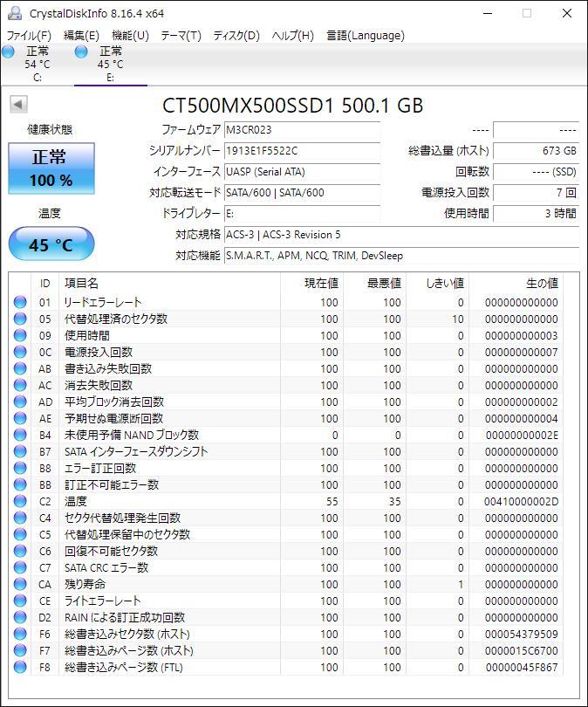Click the status icon for 代替処理保留中のセクタ数 row

pyautogui.click(x=20, y=534)
